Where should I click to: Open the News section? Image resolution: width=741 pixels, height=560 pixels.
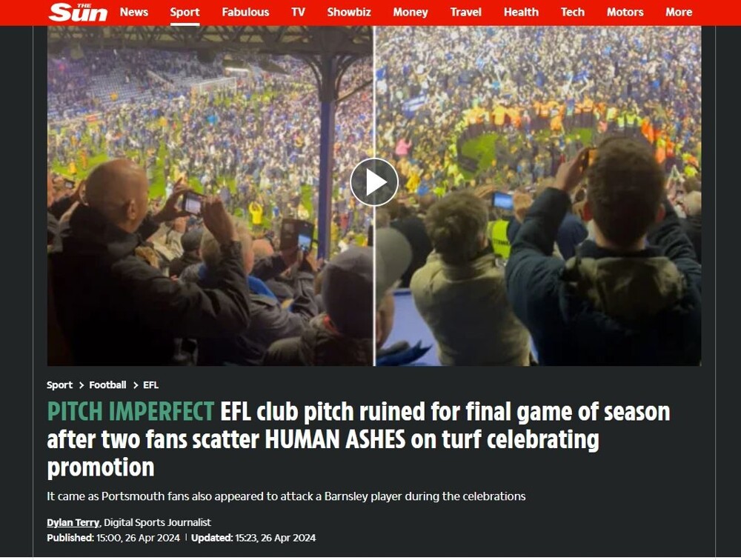(x=133, y=13)
